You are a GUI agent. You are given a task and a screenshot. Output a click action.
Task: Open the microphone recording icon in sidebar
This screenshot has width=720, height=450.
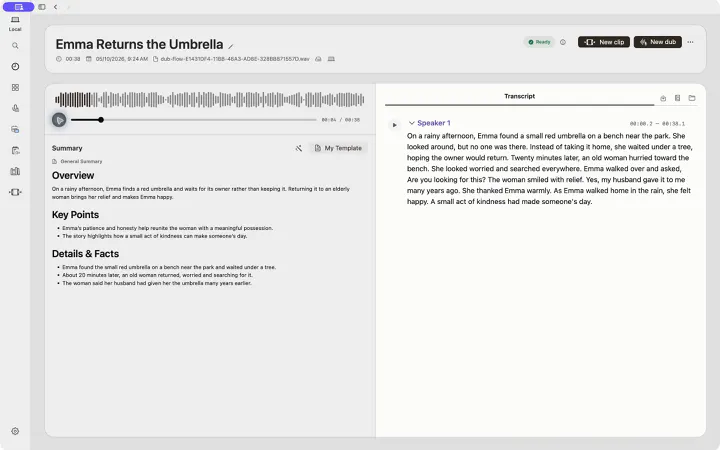(15, 108)
